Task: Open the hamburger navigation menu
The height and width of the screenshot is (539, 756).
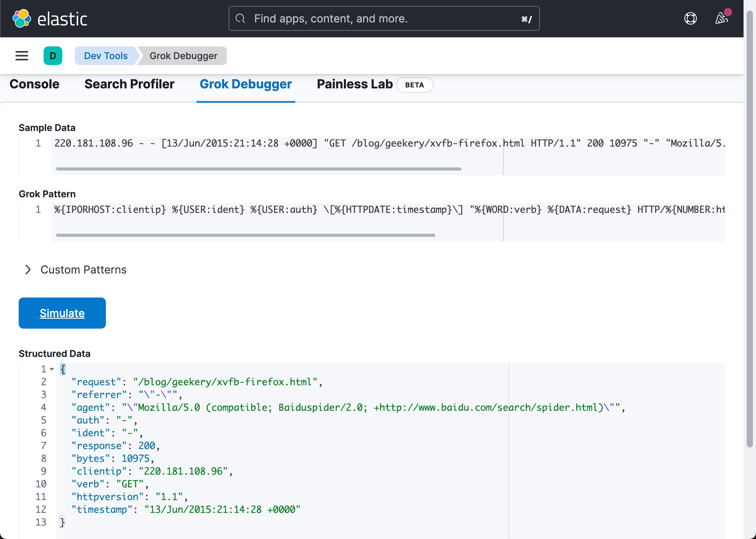Action: click(x=22, y=56)
